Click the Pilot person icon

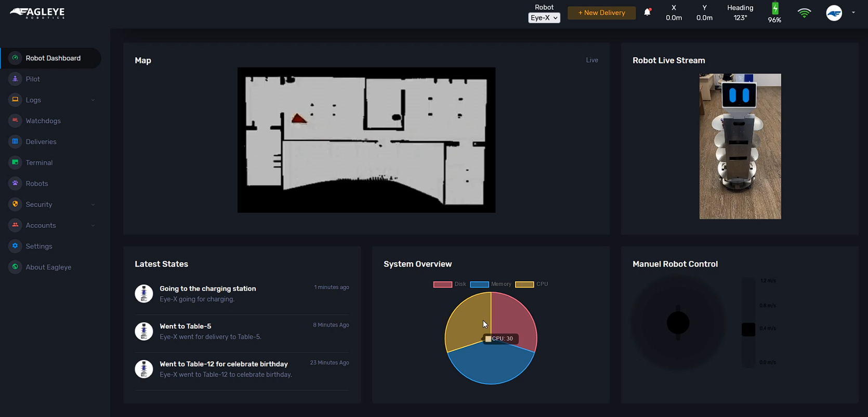point(15,79)
